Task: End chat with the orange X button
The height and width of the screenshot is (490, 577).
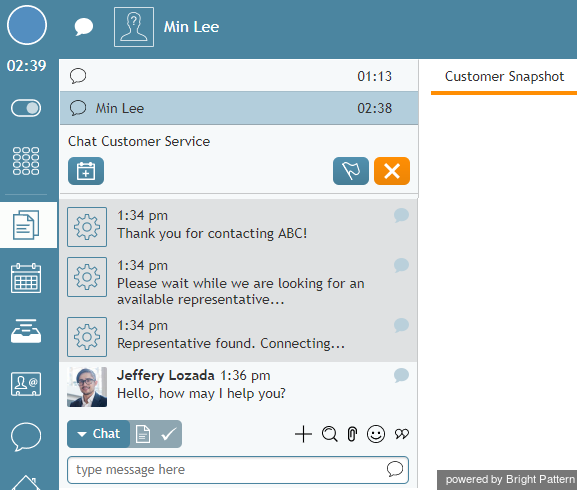Action: [392, 171]
